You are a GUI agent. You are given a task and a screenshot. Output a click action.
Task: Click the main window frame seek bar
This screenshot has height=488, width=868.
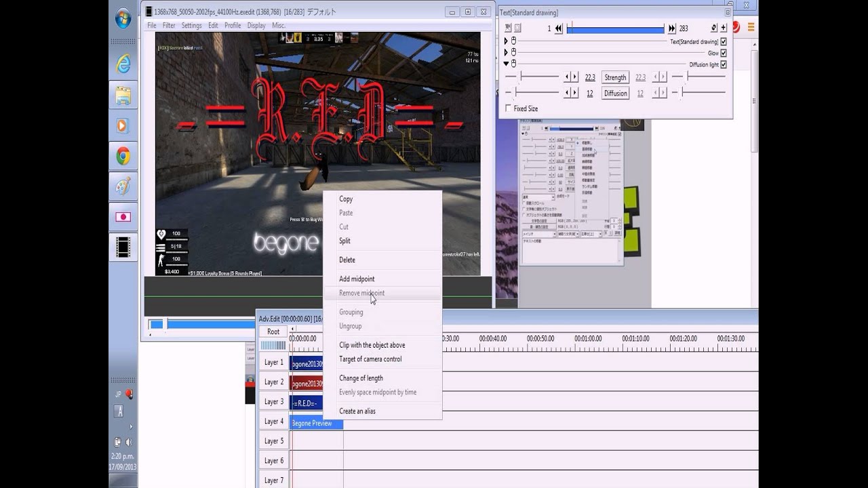coord(202,325)
